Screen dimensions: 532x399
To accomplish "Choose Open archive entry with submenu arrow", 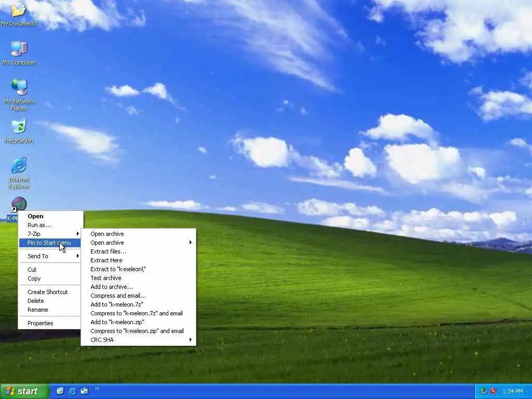I will 138,243.
